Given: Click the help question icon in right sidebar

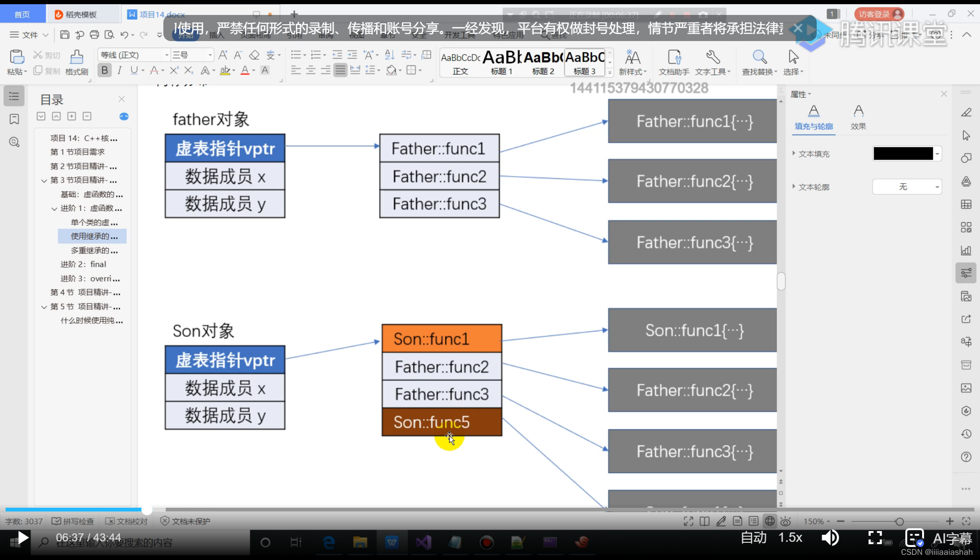Looking at the screenshot, I should tap(966, 457).
